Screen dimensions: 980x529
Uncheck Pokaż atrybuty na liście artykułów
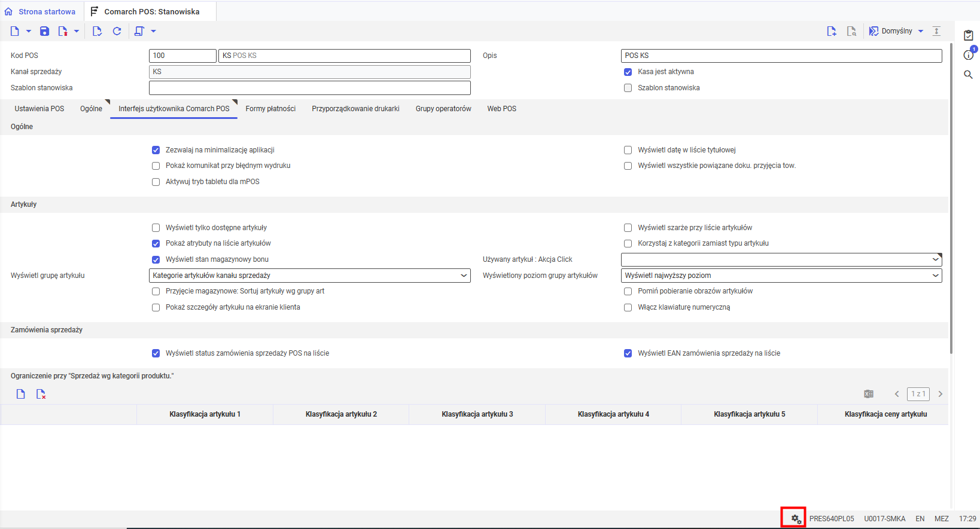156,243
